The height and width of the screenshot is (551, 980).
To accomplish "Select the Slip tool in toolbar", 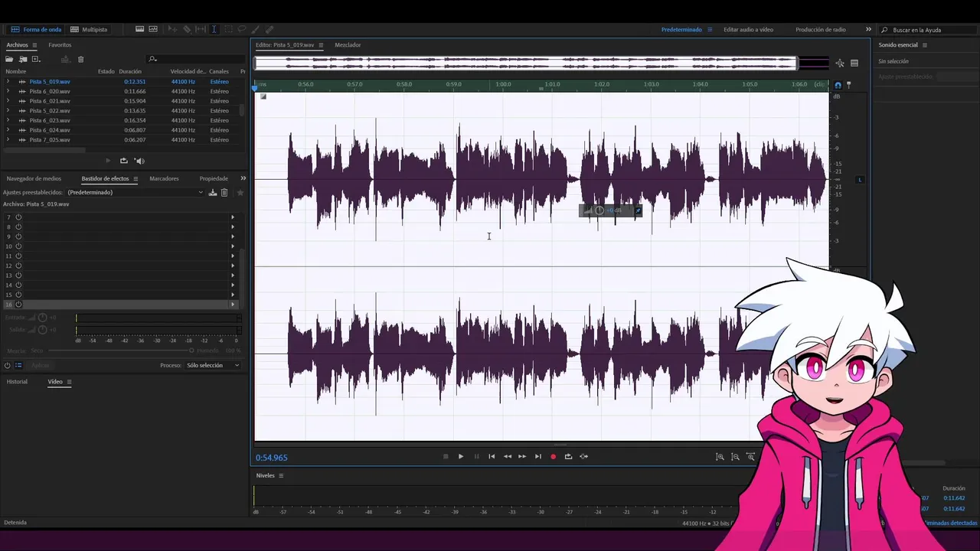I will click(x=201, y=29).
